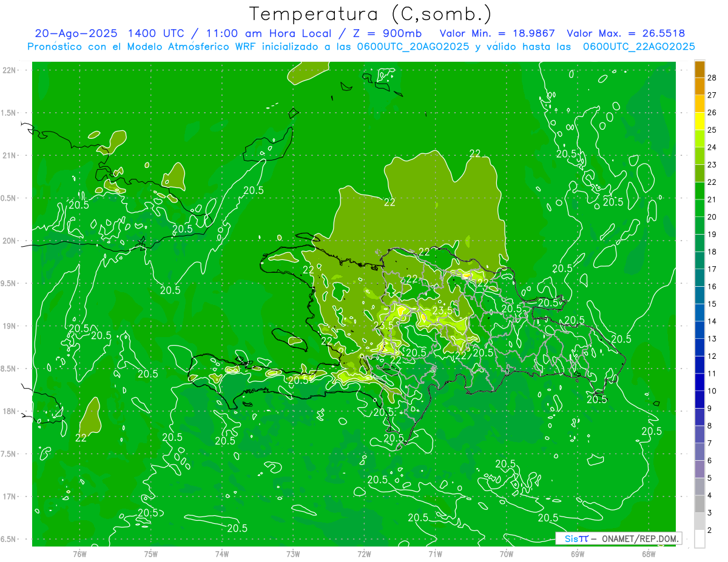Screen dimensions: 728x562
Task: Click the '9.5N' latitude axis label
Action: pyautogui.click(x=9, y=283)
